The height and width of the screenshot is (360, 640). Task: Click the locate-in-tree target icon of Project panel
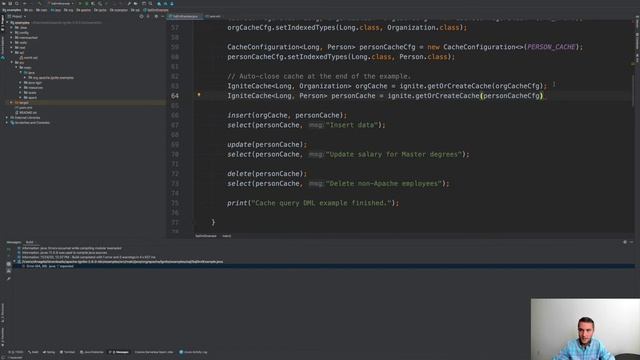[x=141, y=16]
